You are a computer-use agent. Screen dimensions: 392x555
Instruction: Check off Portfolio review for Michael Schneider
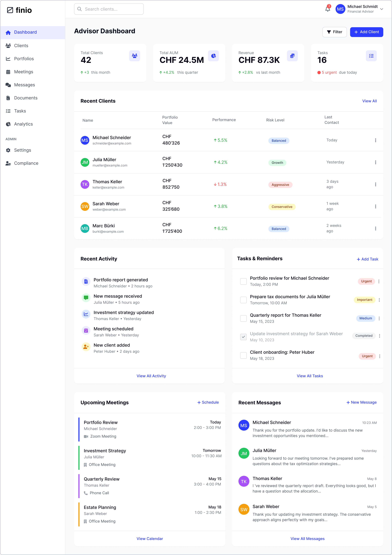[x=243, y=281]
